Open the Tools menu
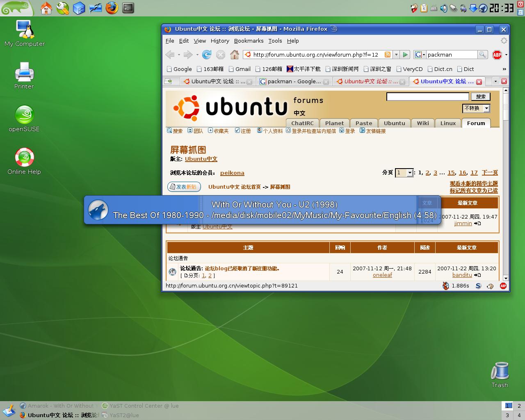 [275, 41]
